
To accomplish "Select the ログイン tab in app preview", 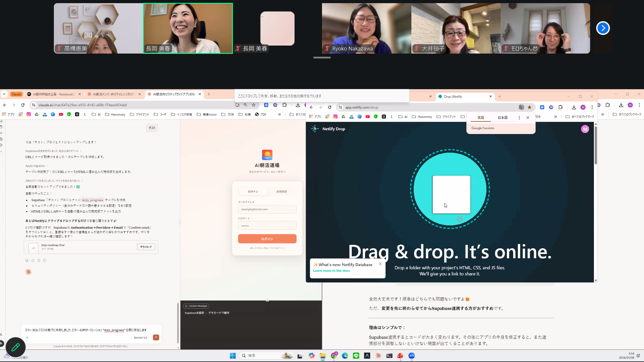I will click(x=253, y=192).
